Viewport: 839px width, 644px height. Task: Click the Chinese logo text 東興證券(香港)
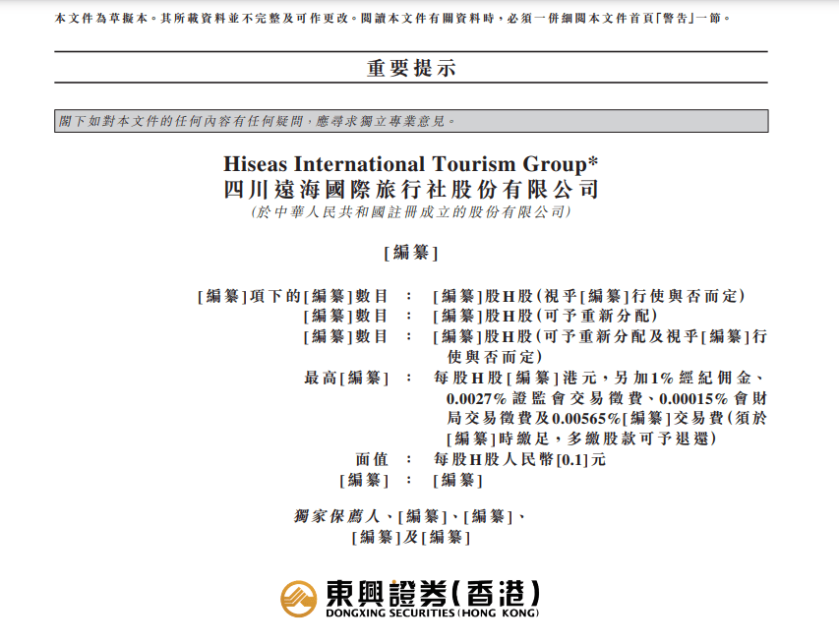click(x=433, y=594)
